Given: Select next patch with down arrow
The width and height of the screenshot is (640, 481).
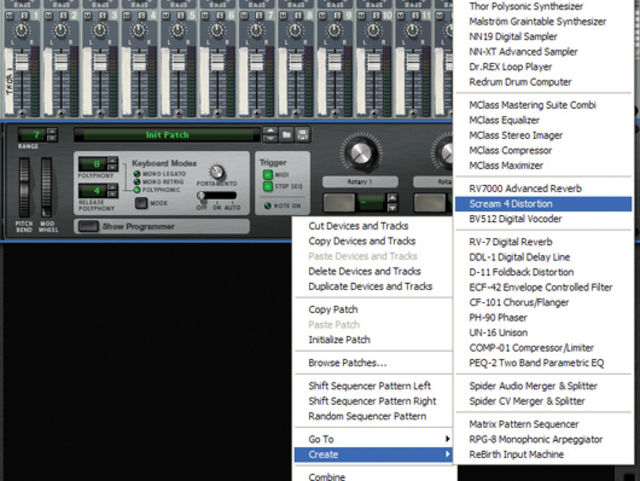Looking at the screenshot, I should point(270,138).
